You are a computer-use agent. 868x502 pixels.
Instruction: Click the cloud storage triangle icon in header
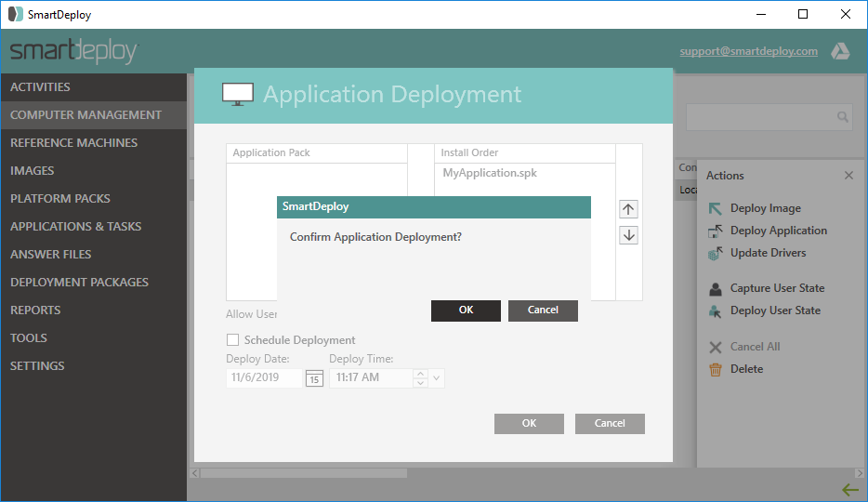(840, 51)
